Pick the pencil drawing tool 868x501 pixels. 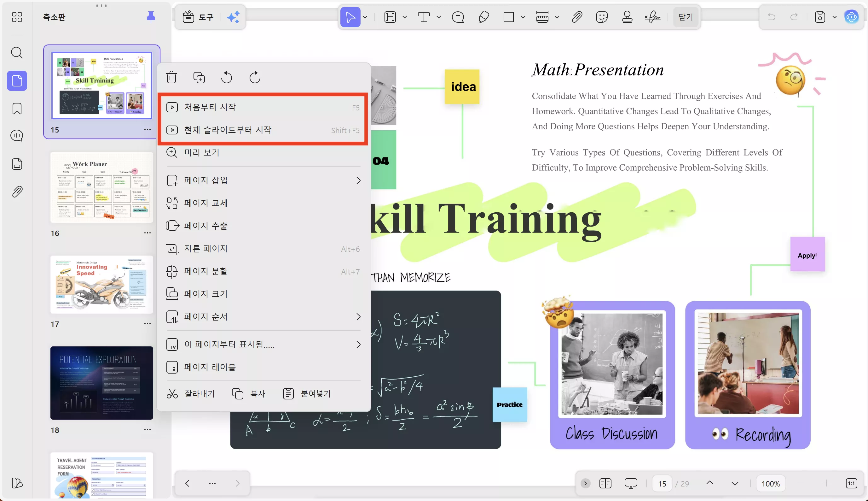coord(483,17)
